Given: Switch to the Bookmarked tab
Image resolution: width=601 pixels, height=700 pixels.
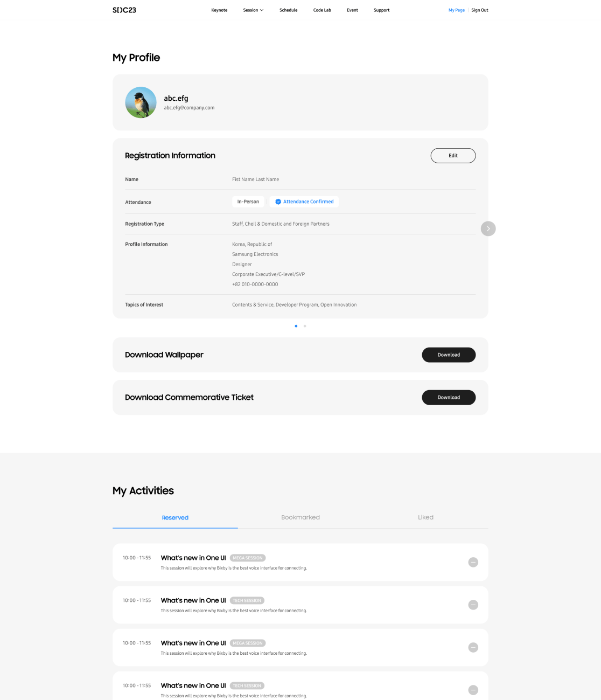Looking at the screenshot, I should [x=300, y=517].
